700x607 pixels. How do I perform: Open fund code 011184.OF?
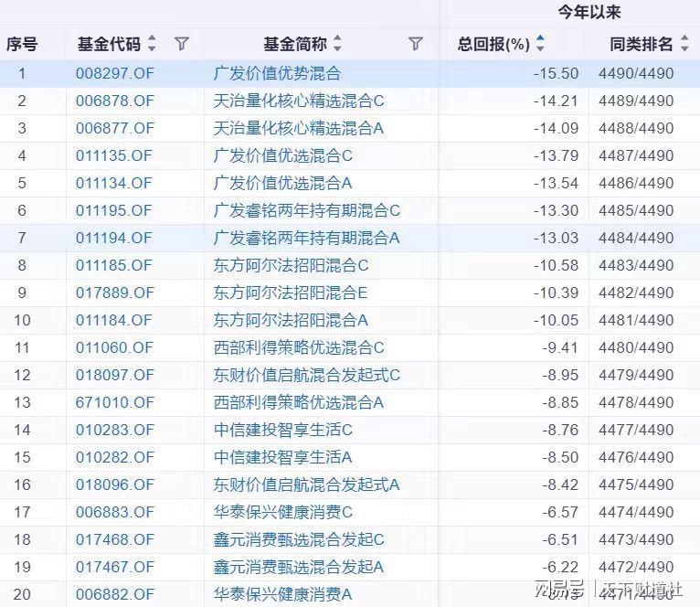[x=114, y=320]
